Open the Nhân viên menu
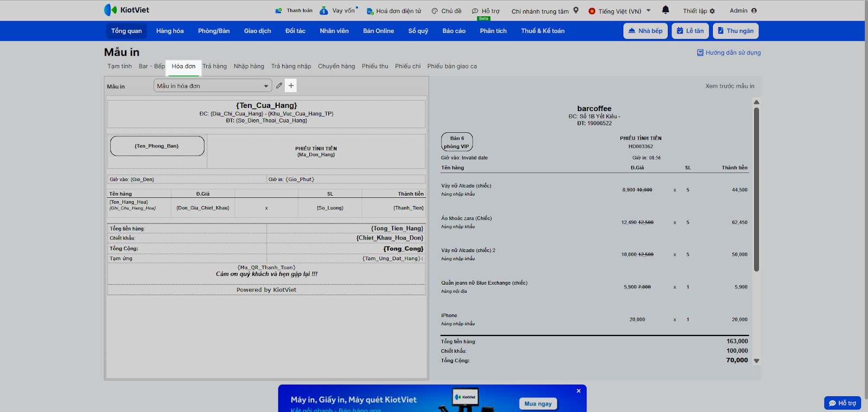 tap(334, 31)
